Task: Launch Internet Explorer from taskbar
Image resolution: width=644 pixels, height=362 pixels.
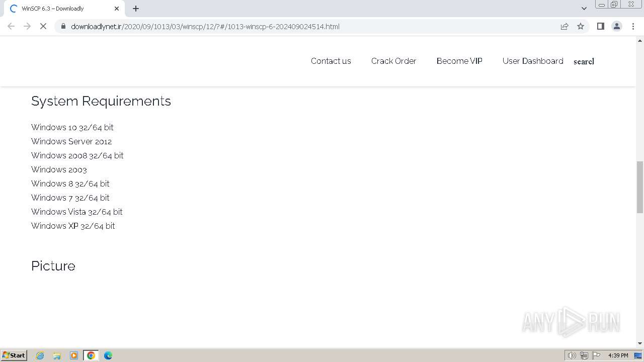Action: pyautogui.click(x=40, y=355)
